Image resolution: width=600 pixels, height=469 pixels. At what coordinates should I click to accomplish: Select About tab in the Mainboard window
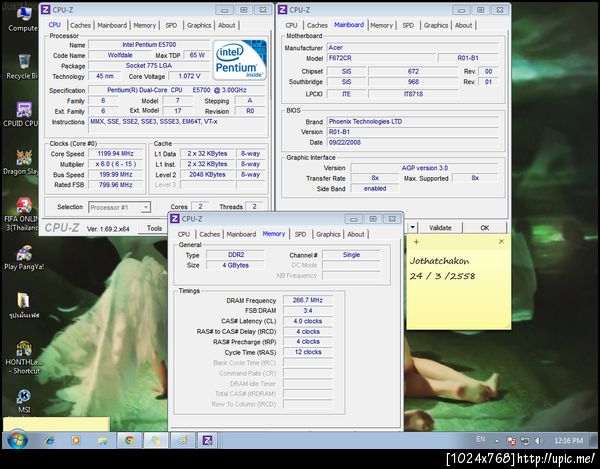coord(463,25)
